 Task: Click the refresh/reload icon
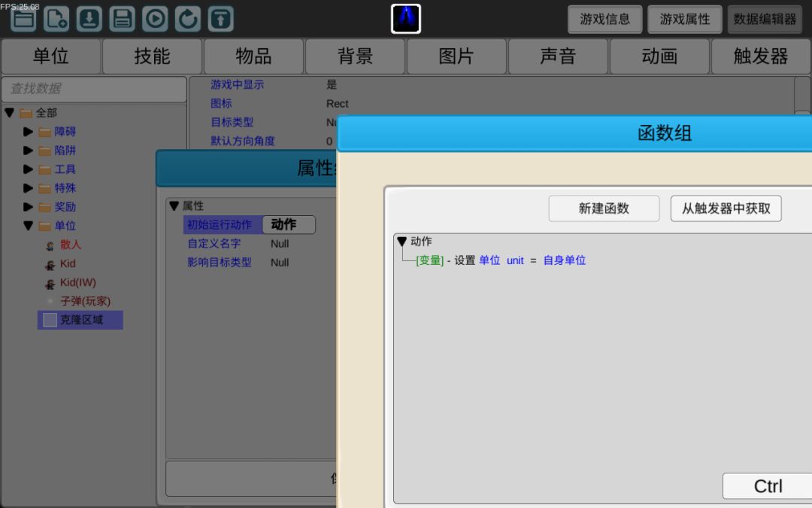pyautogui.click(x=188, y=19)
